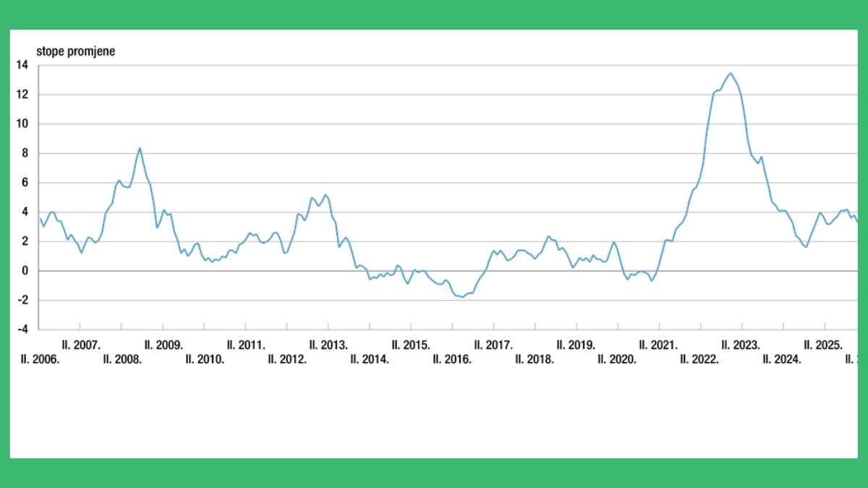Click the y-axis label 8
868x488 pixels.
pyautogui.click(x=25, y=153)
